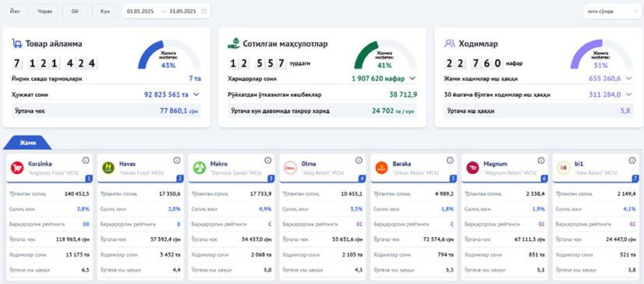Click the purple 51% gauge in Ходимлар

(601, 55)
